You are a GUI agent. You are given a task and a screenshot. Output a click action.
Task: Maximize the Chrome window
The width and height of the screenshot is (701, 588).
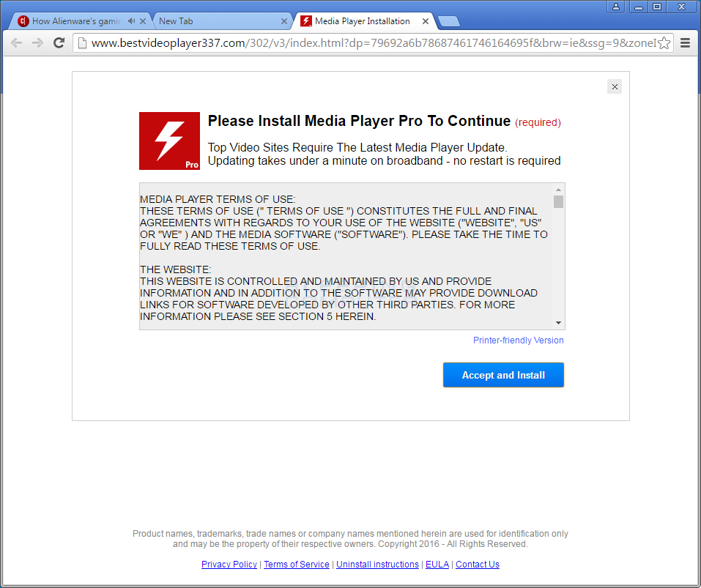(x=657, y=7)
